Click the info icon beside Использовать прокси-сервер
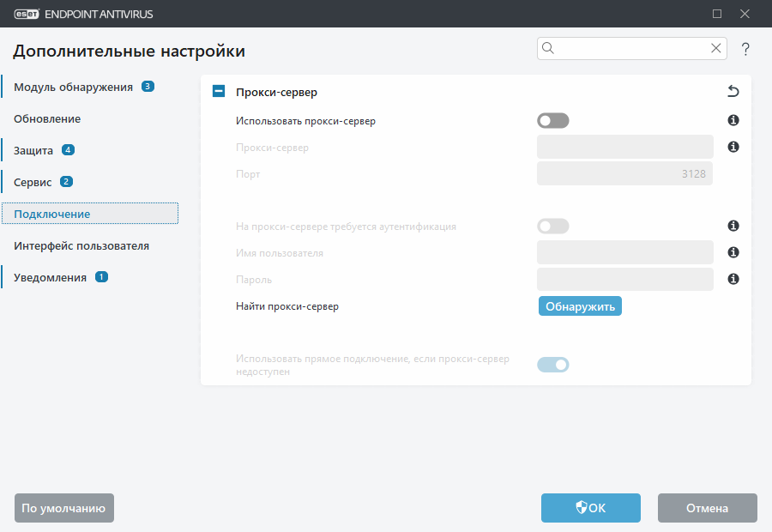772x532 pixels. coord(733,121)
